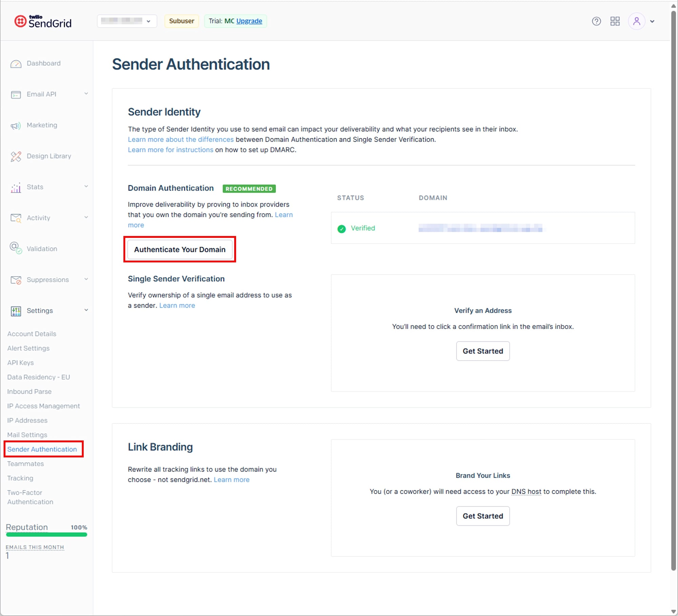Image resolution: width=678 pixels, height=616 pixels.
Task: Open the help question mark icon
Action: coord(596,21)
